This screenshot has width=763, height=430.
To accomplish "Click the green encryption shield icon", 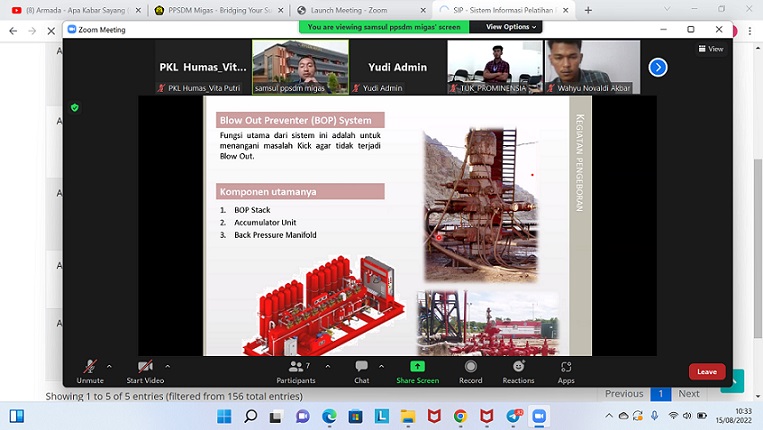I will tap(74, 107).
